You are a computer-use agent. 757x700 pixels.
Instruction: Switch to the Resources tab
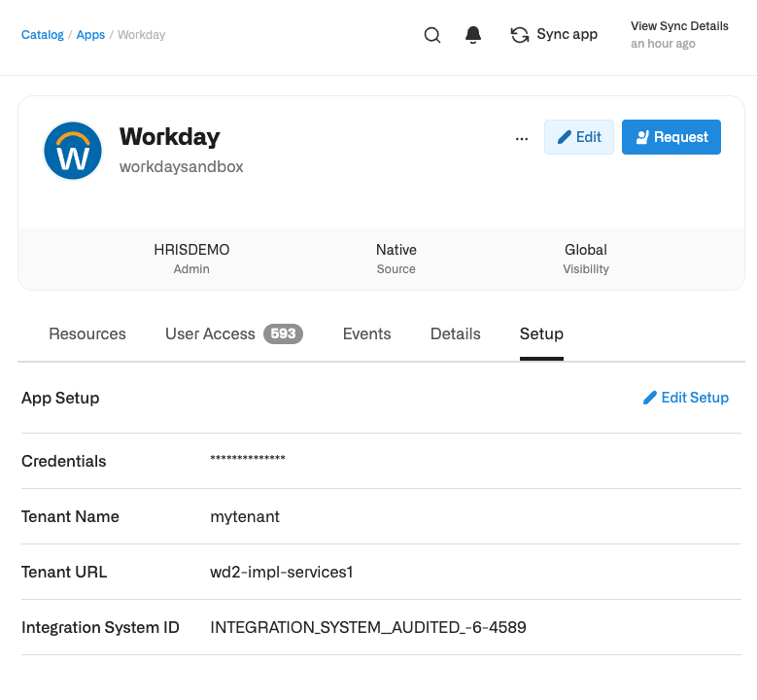[x=87, y=333]
